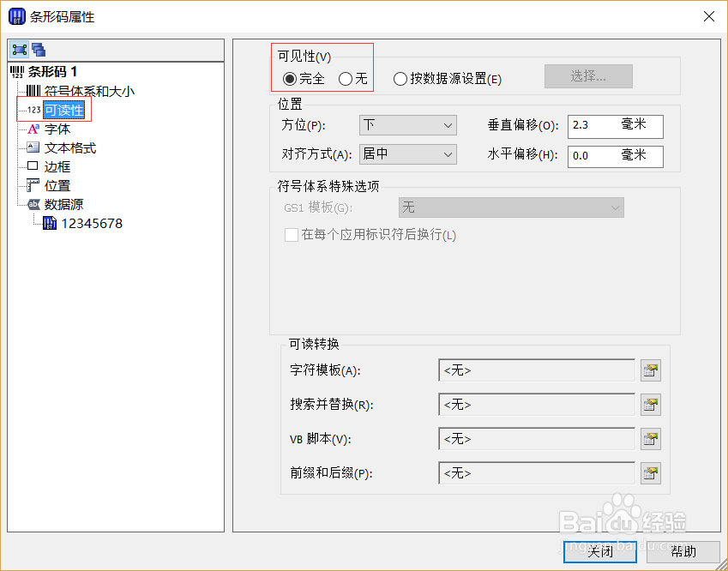Open the 前缀和后缀 editor icon button
Viewport: 728px width, 571px height.
[651, 473]
